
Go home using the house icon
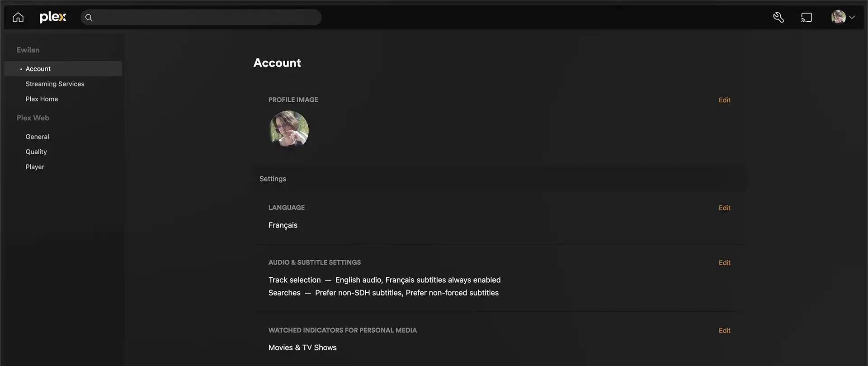click(x=18, y=17)
